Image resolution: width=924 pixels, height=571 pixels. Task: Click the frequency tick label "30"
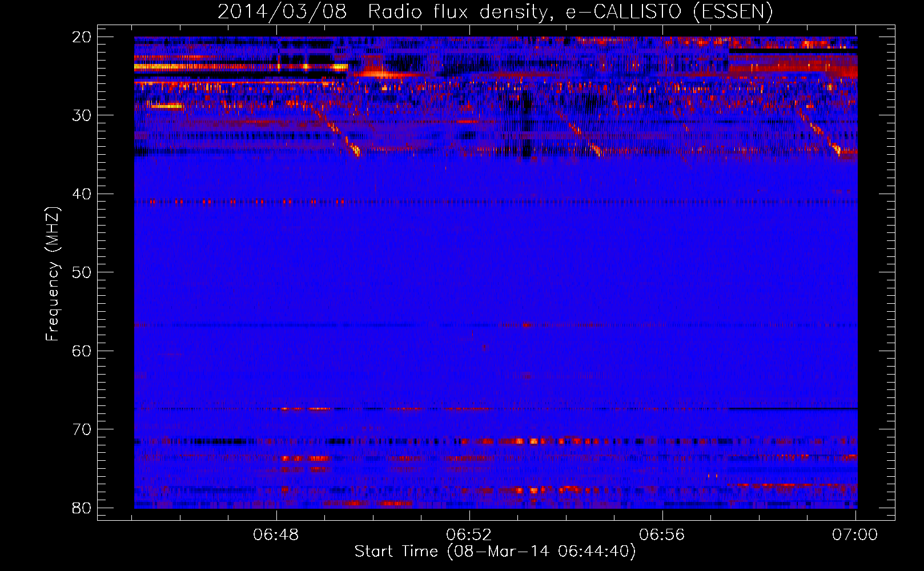(x=82, y=115)
